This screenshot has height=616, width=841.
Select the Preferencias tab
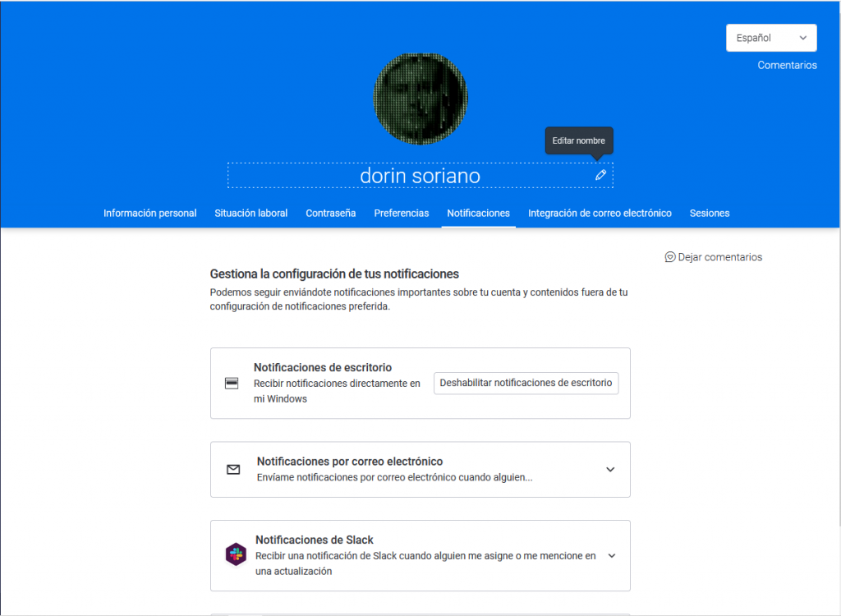pyautogui.click(x=402, y=213)
